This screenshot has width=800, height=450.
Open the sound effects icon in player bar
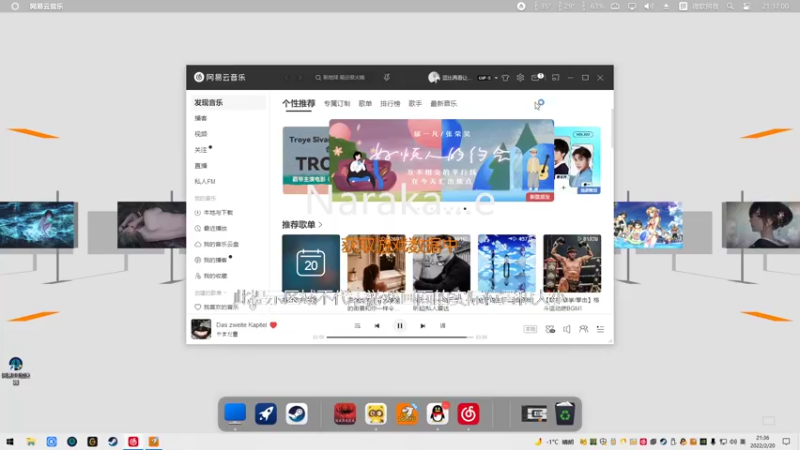pyautogui.click(x=550, y=330)
